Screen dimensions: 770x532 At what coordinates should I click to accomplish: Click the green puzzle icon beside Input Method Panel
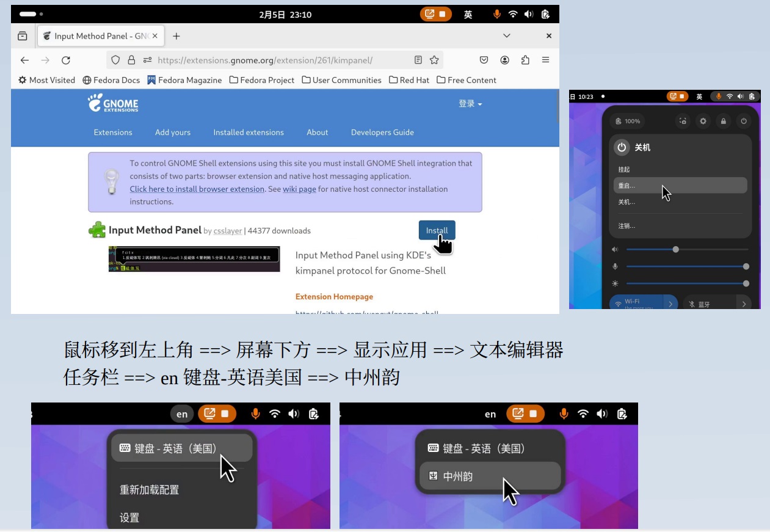(97, 230)
